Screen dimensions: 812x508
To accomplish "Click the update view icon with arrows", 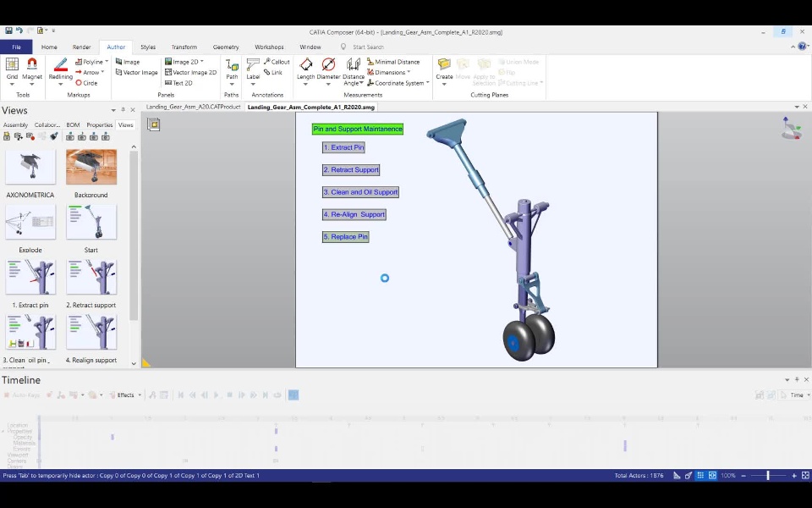I will click(19, 137).
